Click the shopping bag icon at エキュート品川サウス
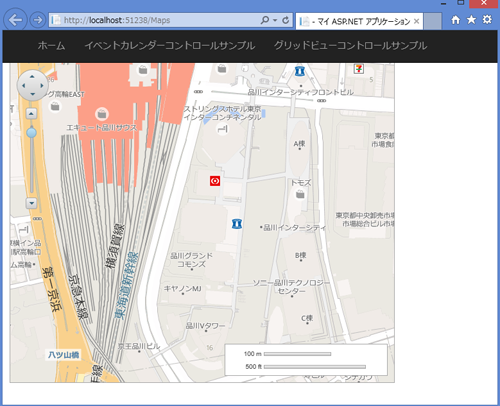500x406 pixels. click(x=102, y=114)
